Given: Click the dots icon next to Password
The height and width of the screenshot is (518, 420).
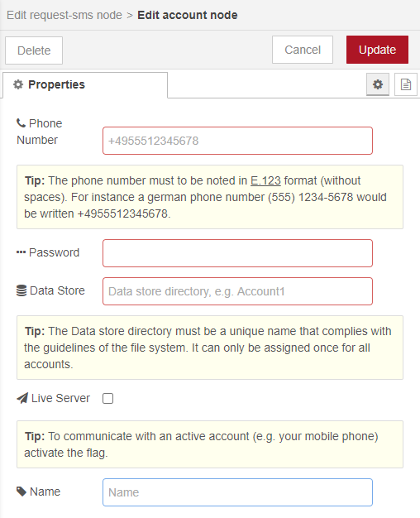Looking at the screenshot, I should click(x=21, y=252).
